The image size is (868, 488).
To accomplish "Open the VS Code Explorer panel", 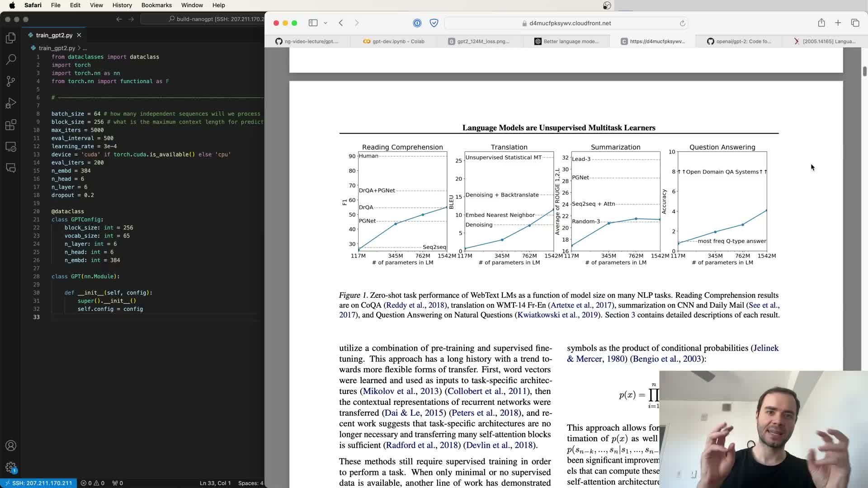I will (x=11, y=38).
